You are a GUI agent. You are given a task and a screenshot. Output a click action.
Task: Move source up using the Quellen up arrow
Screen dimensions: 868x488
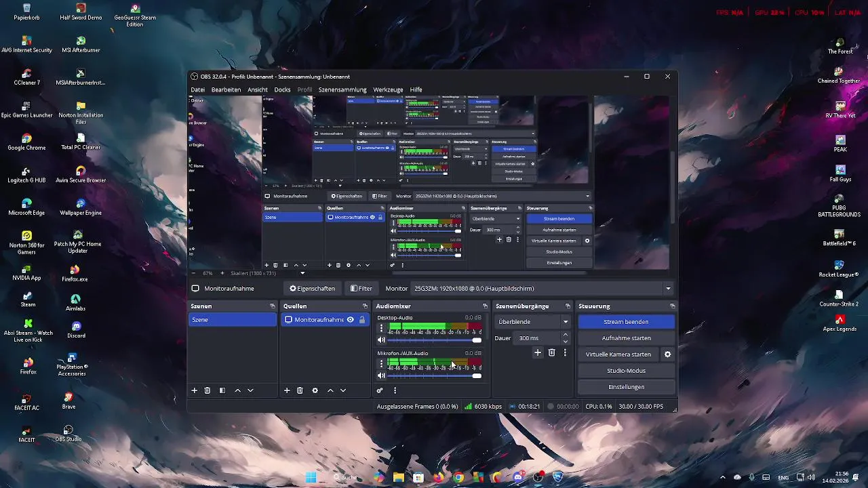pyautogui.click(x=330, y=390)
